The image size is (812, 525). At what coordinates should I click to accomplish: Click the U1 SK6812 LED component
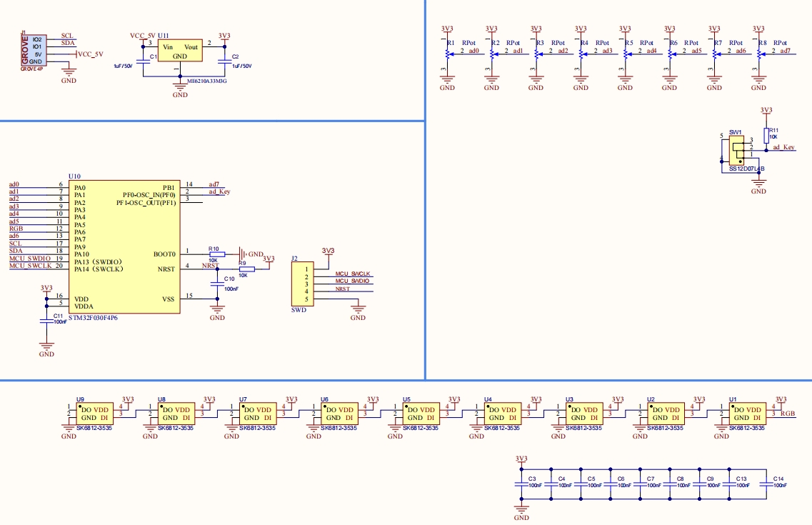tap(747, 414)
